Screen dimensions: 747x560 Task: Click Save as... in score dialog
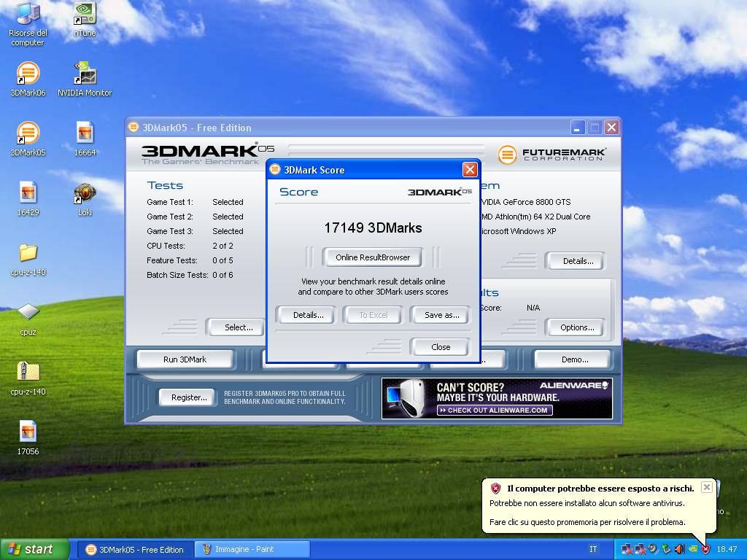click(441, 315)
